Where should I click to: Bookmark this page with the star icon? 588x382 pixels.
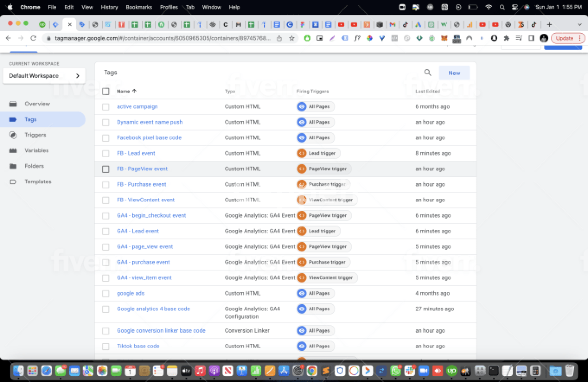click(x=292, y=38)
